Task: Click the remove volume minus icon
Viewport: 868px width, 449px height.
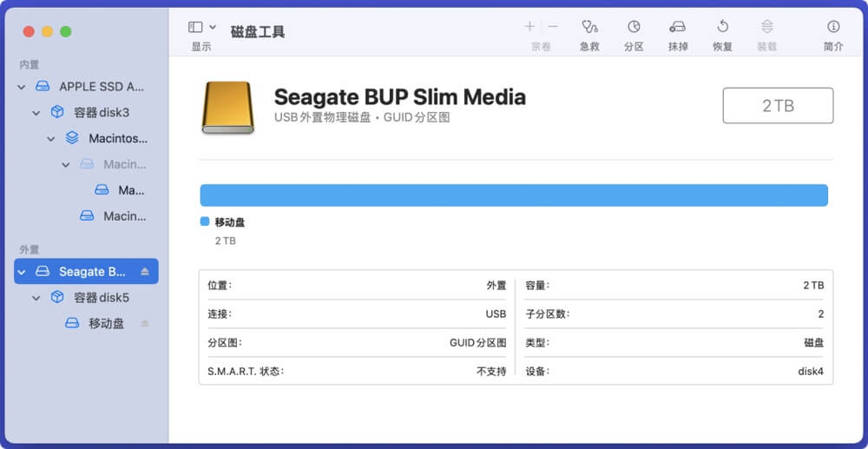Action: 553,26
